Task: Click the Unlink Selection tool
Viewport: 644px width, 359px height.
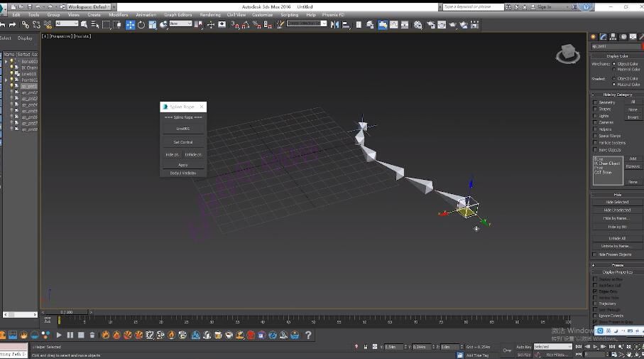Action: [x=36, y=25]
